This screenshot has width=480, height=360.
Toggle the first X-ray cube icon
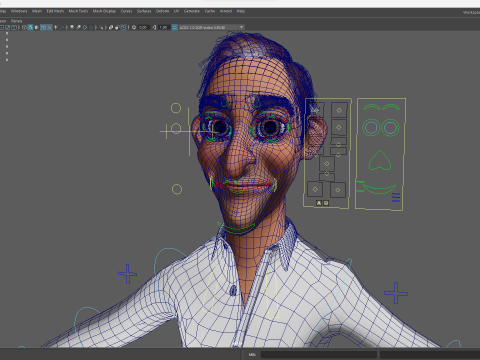point(111,27)
